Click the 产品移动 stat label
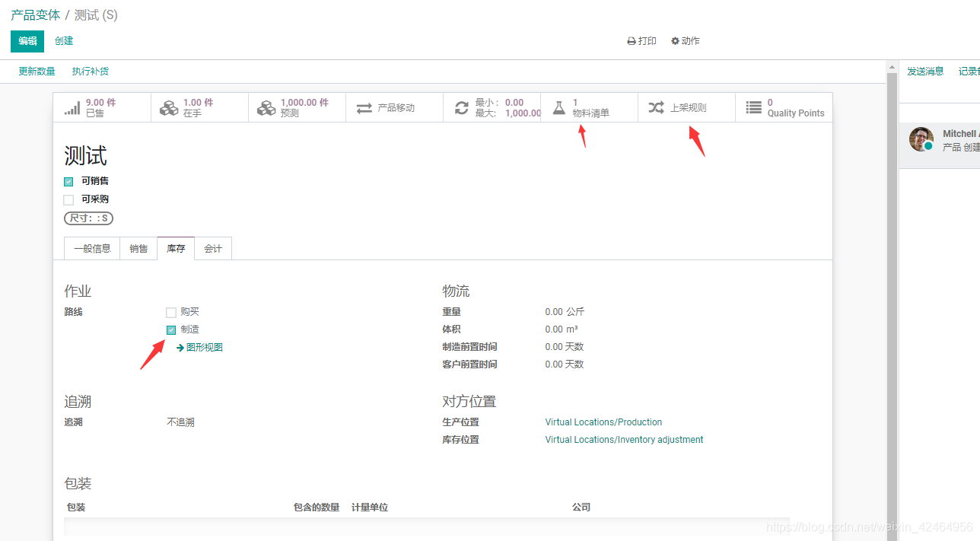This screenshot has width=980, height=541. 396,108
